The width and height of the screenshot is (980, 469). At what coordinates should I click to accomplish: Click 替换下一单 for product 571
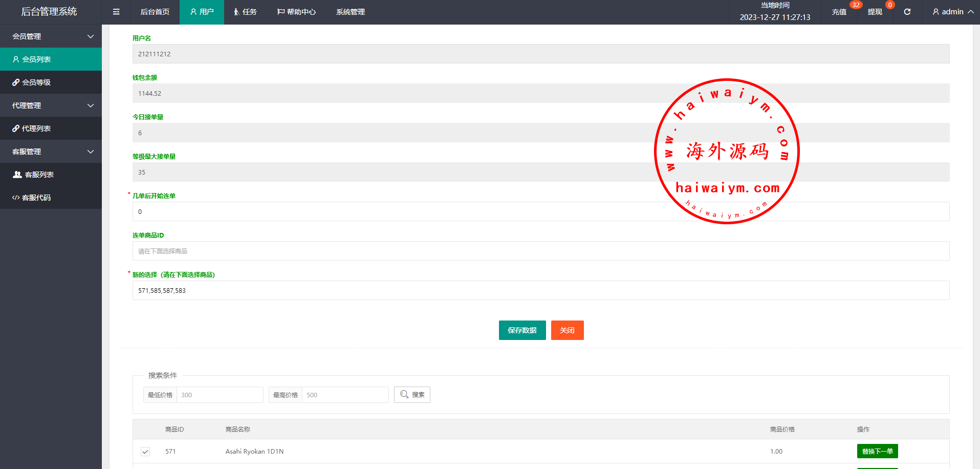tap(877, 451)
